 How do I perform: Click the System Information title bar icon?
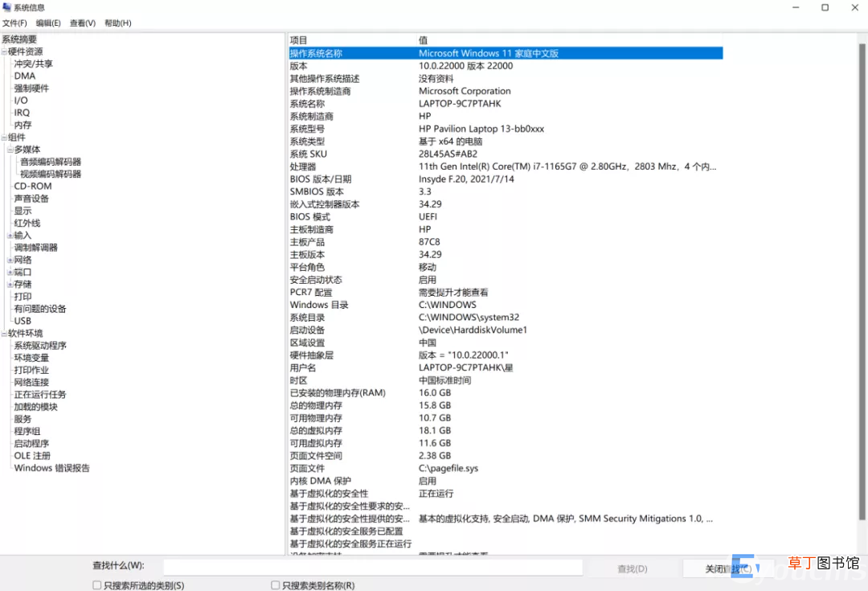coord(6,7)
